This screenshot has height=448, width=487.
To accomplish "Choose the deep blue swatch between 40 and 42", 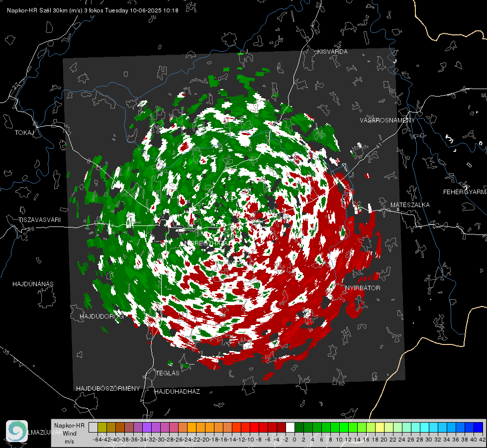I will [x=479, y=427].
